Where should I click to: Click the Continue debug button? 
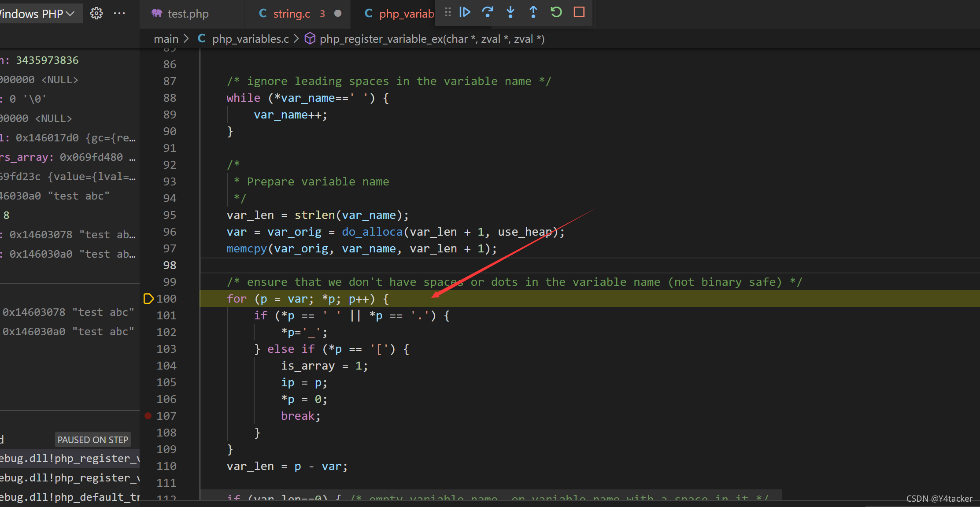point(465,12)
